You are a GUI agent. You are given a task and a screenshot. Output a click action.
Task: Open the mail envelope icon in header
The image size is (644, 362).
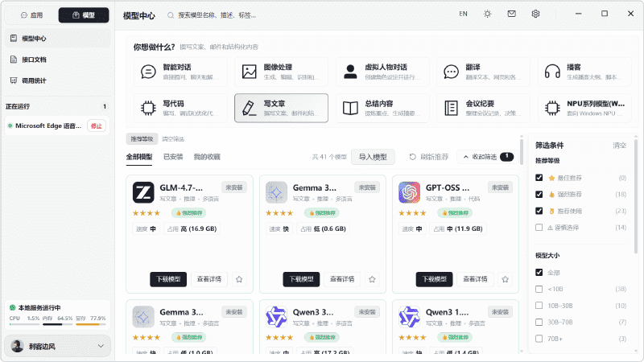(x=512, y=14)
